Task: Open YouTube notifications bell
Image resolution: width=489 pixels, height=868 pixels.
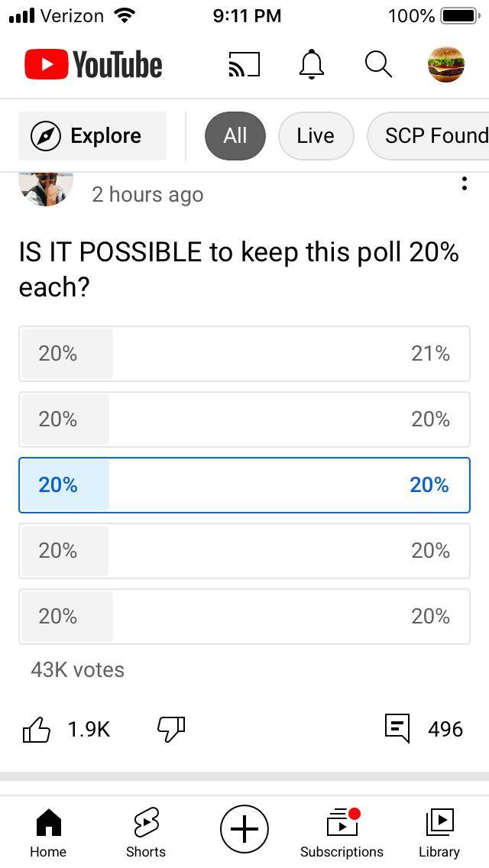Action: coord(310,65)
